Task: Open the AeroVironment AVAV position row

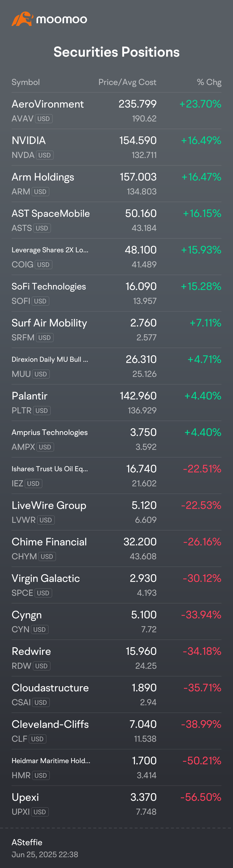Action: [x=116, y=111]
